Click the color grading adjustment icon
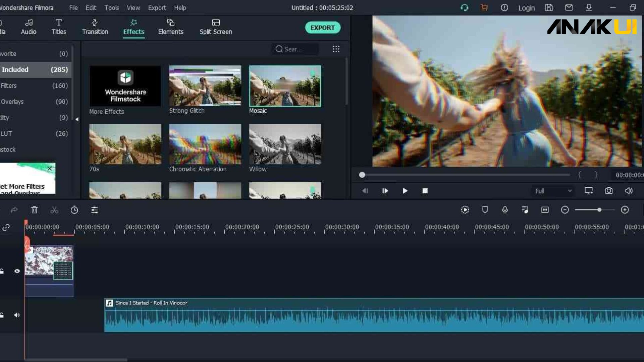 [x=95, y=210]
